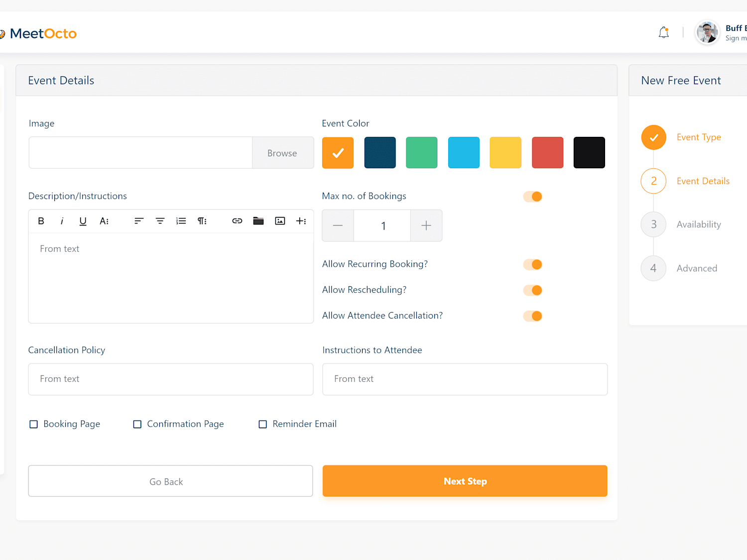Select the yellow event color
Viewport: 747px width, 560px height.
coord(505,153)
